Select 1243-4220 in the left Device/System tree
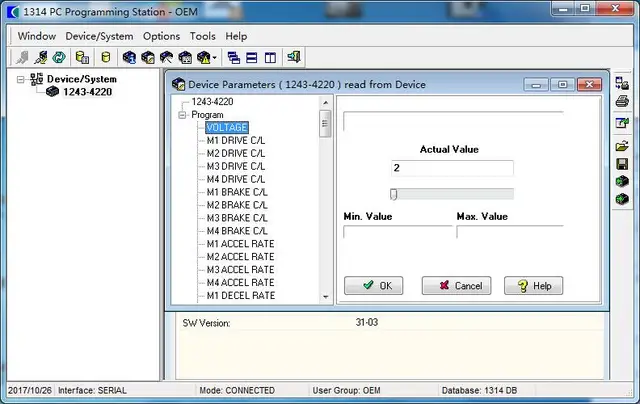This screenshot has width=640, height=404. click(87, 92)
